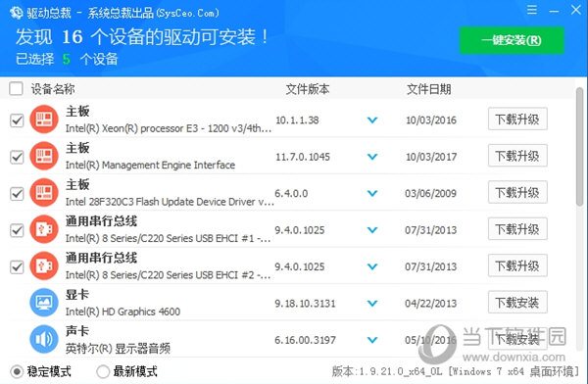
Task: Click 下载升级 for USB EHCI #2
Action: (517, 265)
